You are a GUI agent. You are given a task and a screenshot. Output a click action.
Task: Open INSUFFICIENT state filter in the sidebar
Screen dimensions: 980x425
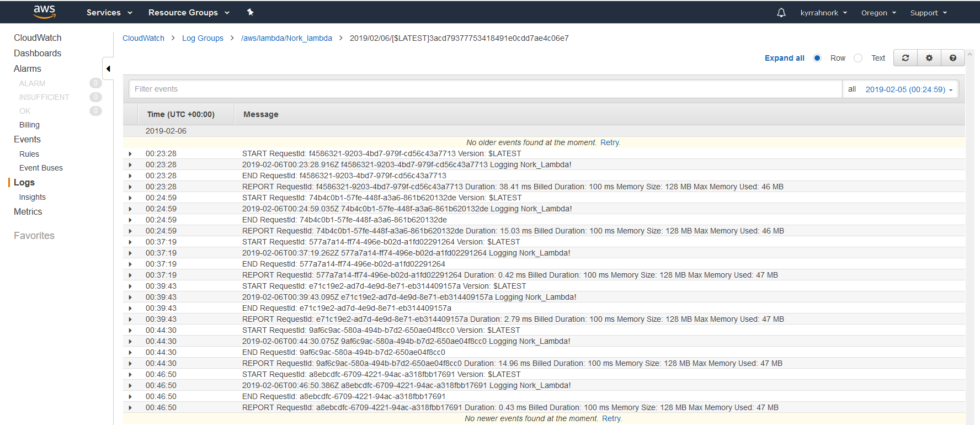(x=44, y=97)
